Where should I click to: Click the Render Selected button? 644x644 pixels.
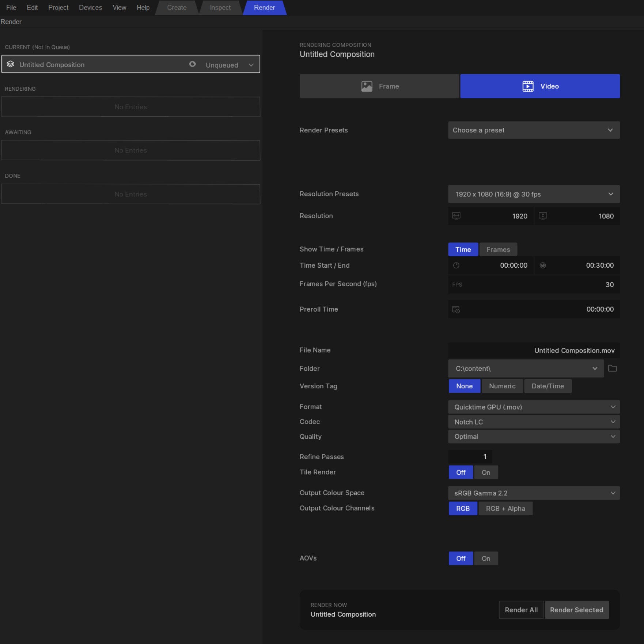coord(576,610)
